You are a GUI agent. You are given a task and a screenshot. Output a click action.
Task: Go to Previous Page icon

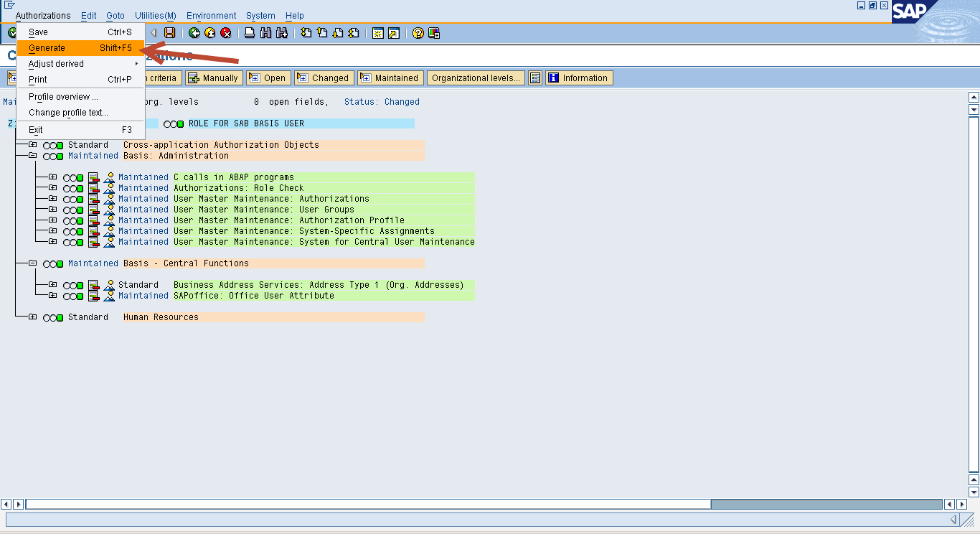[322, 33]
